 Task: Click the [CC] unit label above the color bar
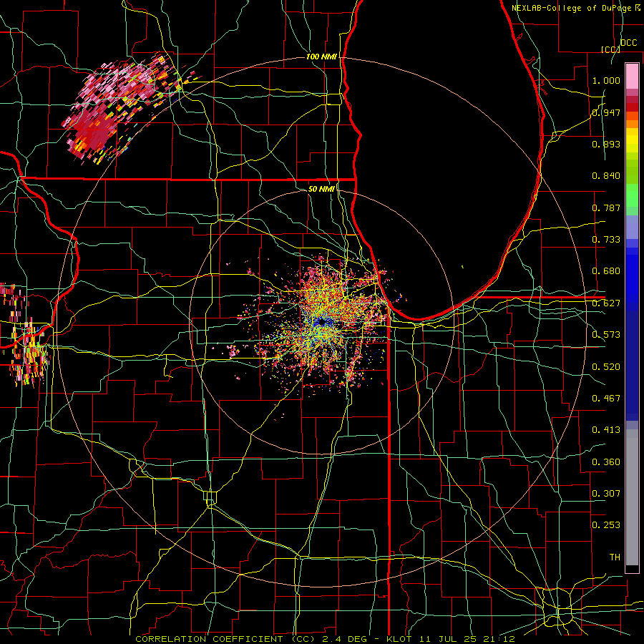click(x=610, y=49)
